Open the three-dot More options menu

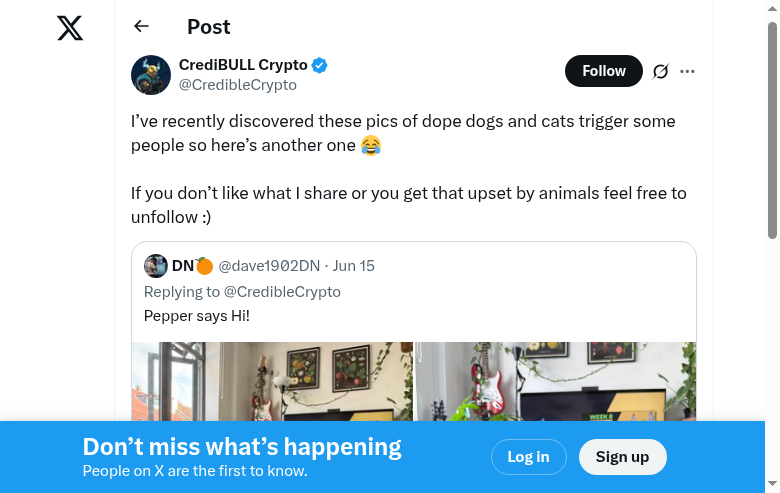coord(687,71)
